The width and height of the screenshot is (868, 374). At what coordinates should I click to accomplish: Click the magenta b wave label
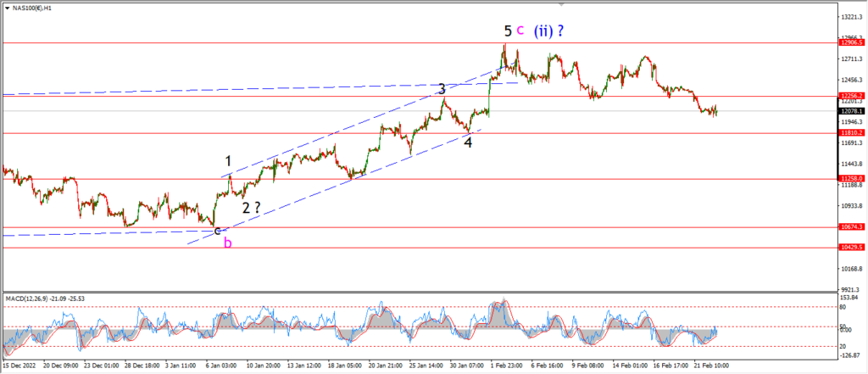click(x=227, y=243)
